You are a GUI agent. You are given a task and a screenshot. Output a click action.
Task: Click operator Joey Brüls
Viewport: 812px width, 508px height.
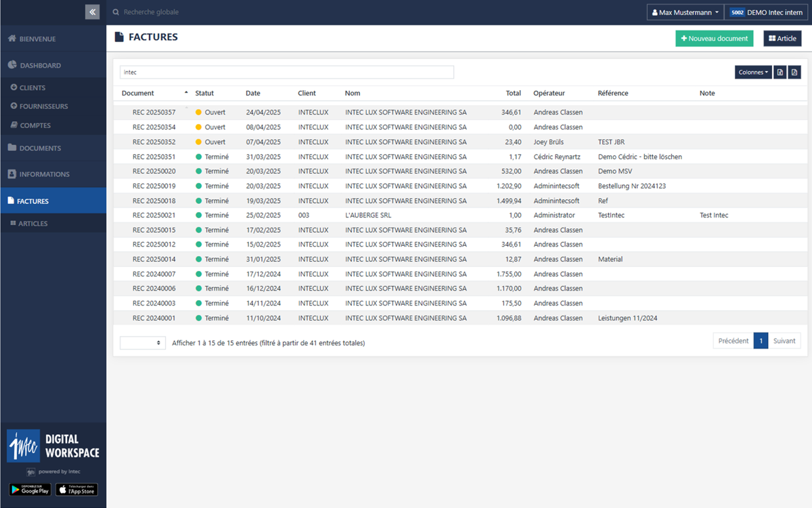pos(549,142)
